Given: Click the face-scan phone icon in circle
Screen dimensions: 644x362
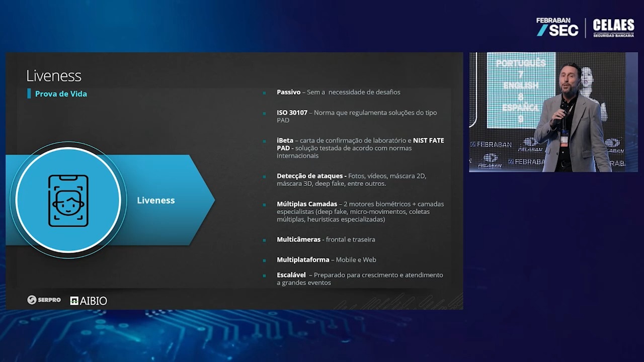Looking at the screenshot, I should click(68, 200).
